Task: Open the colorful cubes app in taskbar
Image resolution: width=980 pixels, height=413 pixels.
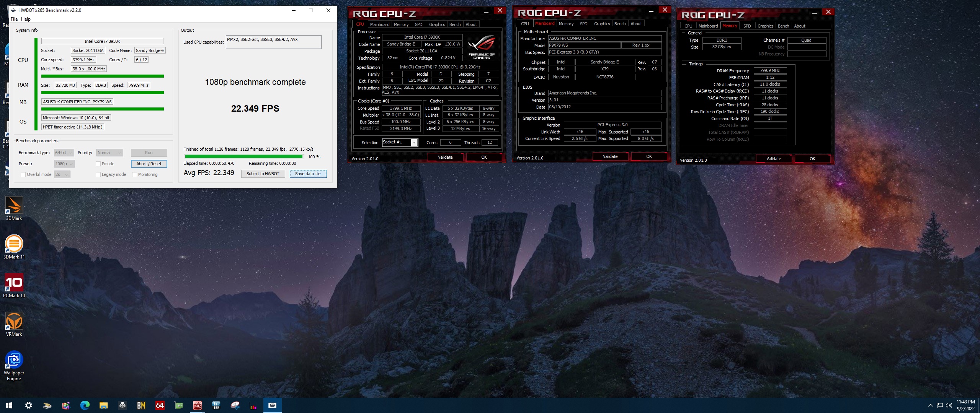Action: coord(66,405)
